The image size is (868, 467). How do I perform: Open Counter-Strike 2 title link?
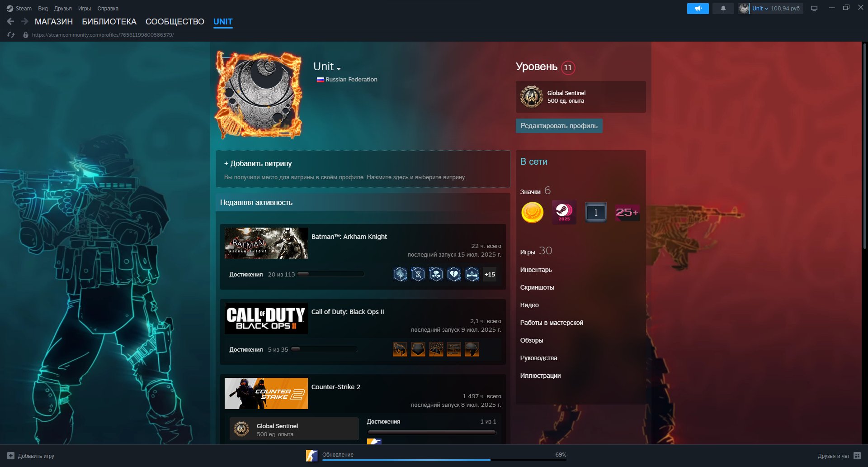(336, 387)
